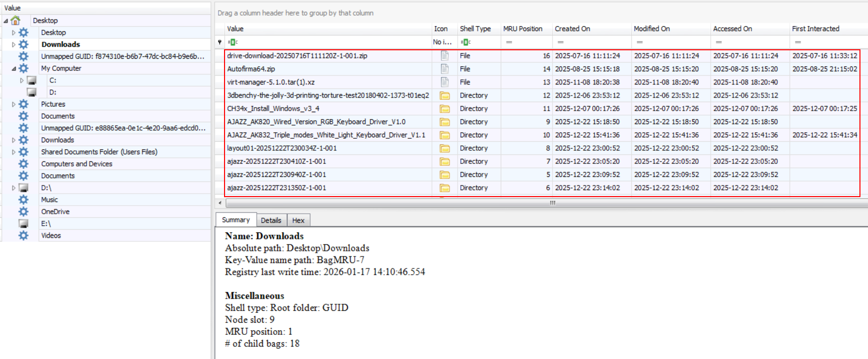Click the drive icon beside E:\
The width and height of the screenshot is (868, 359).
(x=24, y=224)
